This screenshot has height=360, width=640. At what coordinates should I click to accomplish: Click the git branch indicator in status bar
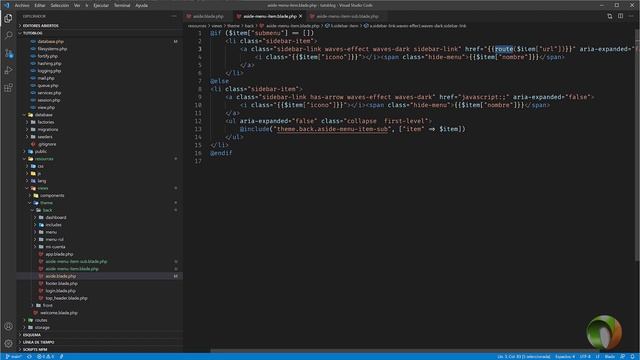coord(13,356)
